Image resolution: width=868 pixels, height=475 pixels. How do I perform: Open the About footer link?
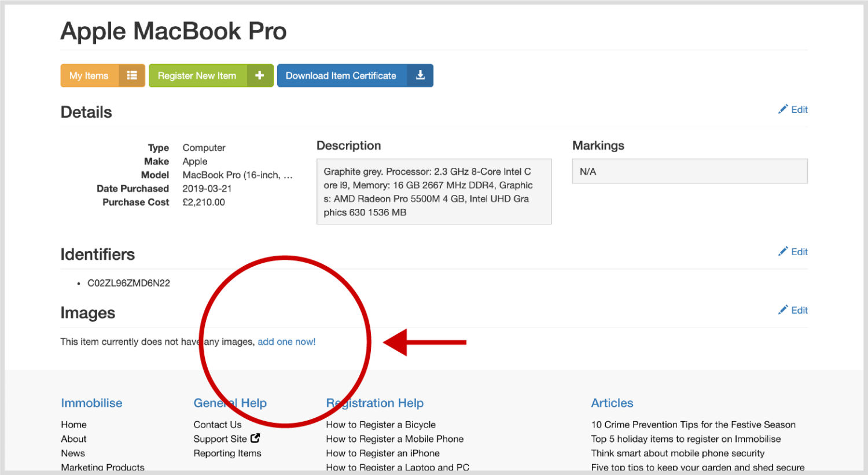tap(74, 439)
